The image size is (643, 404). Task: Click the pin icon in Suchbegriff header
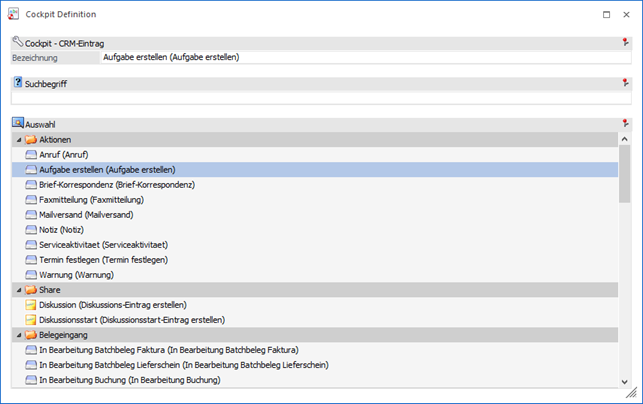pos(625,83)
